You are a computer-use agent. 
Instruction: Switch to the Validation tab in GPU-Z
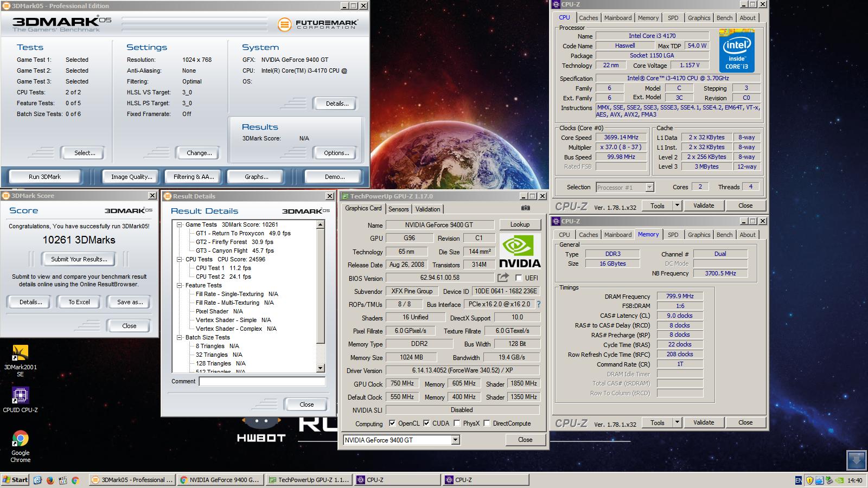click(x=427, y=209)
